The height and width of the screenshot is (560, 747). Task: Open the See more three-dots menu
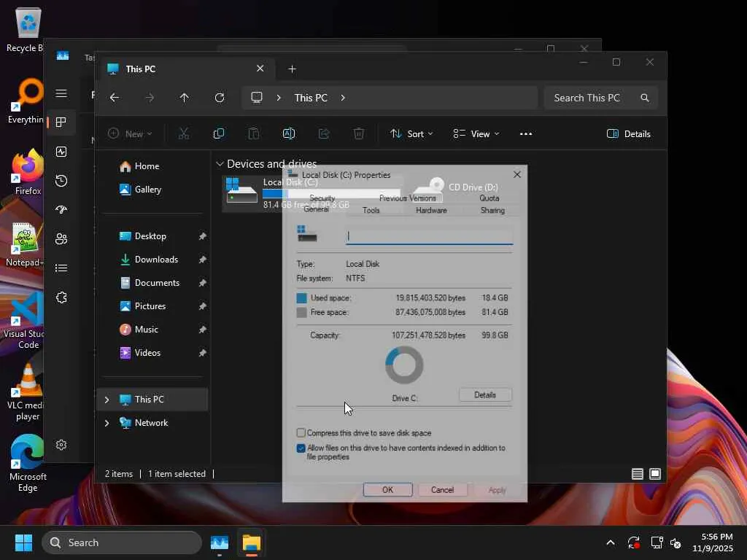(x=526, y=134)
